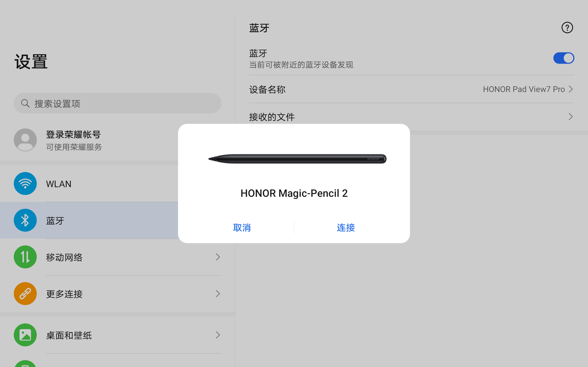Click the search magnifier icon

tap(25, 103)
